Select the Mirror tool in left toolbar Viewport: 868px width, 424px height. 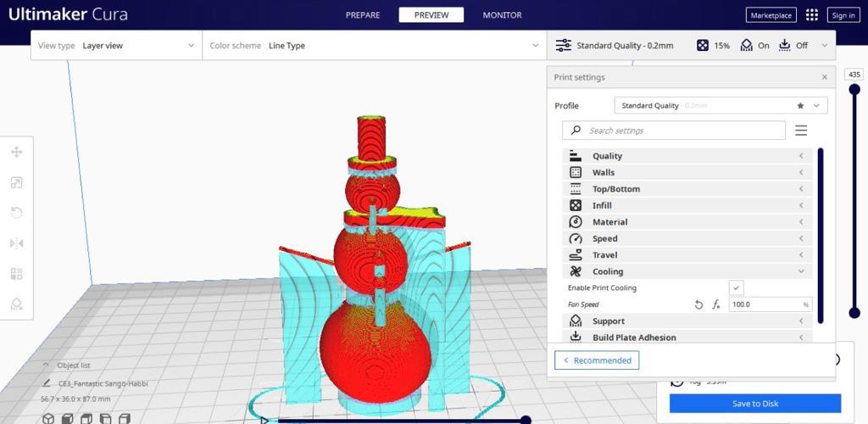pos(17,243)
